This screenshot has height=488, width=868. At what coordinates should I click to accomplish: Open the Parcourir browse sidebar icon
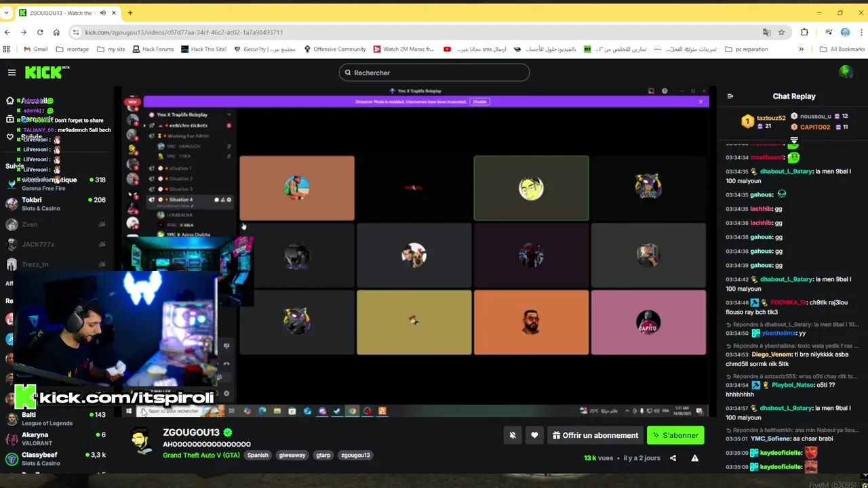pos(9,119)
